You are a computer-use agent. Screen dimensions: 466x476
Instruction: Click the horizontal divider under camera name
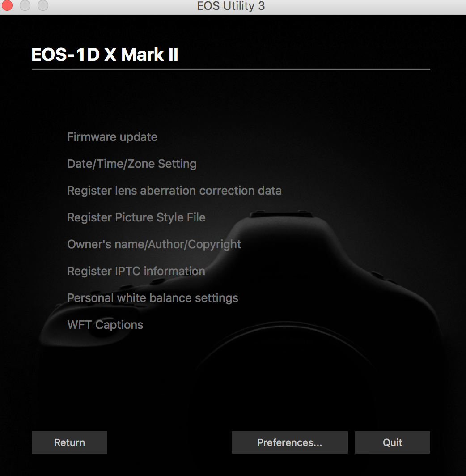tap(231, 69)
